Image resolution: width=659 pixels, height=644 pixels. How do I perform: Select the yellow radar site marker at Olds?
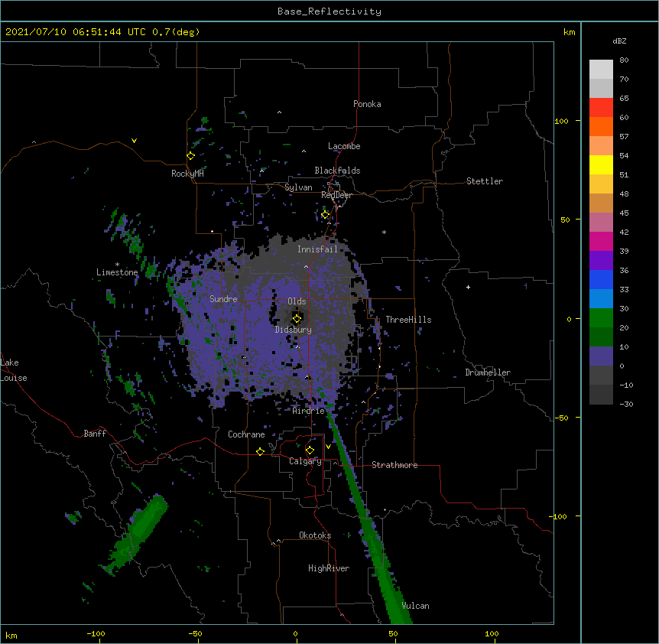pyautogui.click(x=297, y=319)
